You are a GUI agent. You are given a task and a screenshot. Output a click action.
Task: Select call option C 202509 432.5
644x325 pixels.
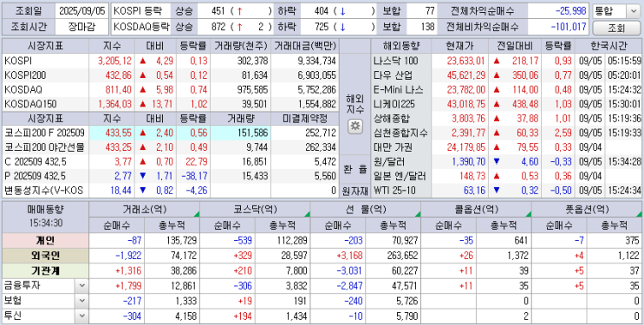point(35,162)
